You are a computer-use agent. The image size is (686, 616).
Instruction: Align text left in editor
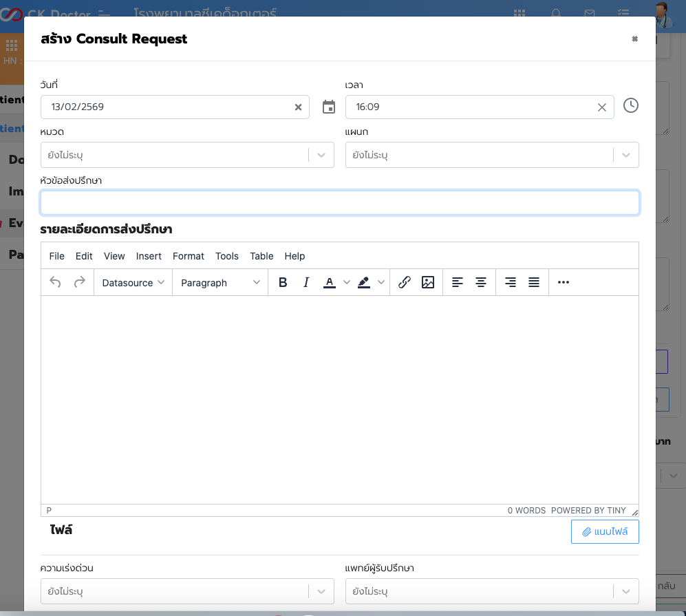[x=458, y=282]
